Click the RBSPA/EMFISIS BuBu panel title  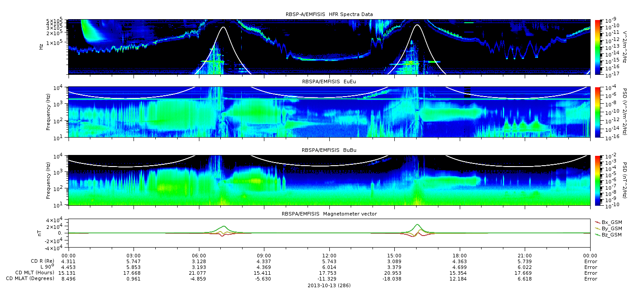coord(329,150)
